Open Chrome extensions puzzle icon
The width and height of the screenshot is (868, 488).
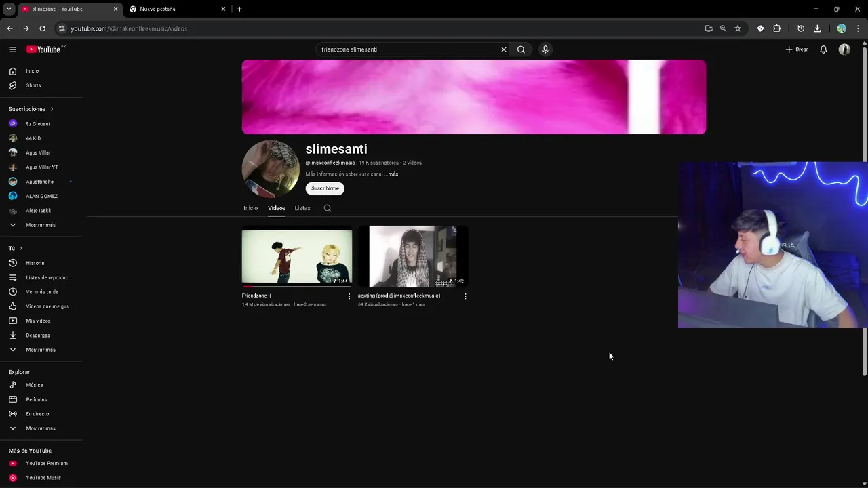coord(777,28)
